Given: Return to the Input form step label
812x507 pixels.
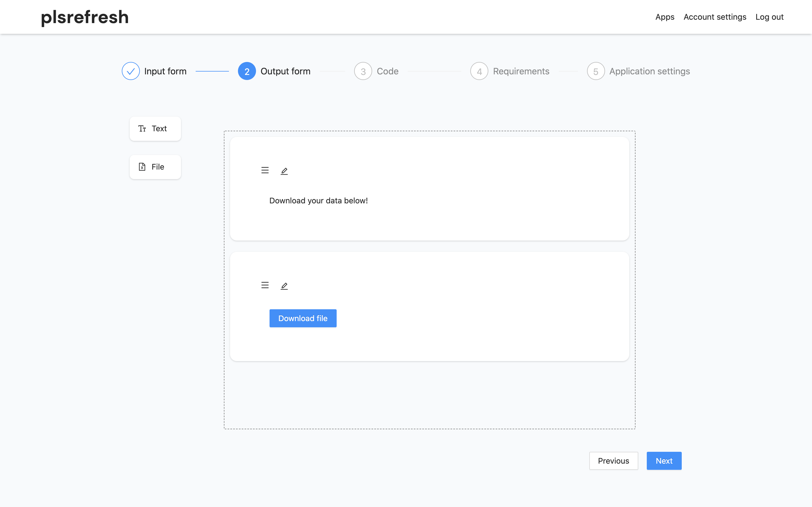Looking at the screenshot, I should pos(165,71).
